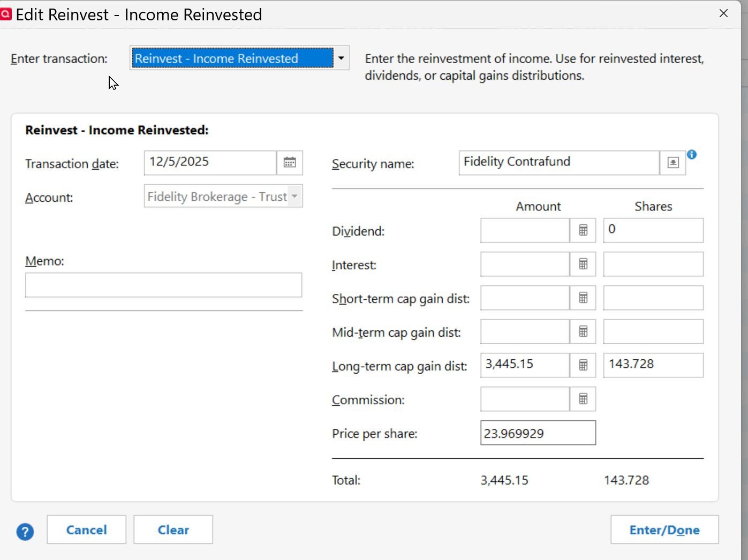The image size is (748, 560).
Task: Click the Total amount value 3,445.15
Action: 504,480
